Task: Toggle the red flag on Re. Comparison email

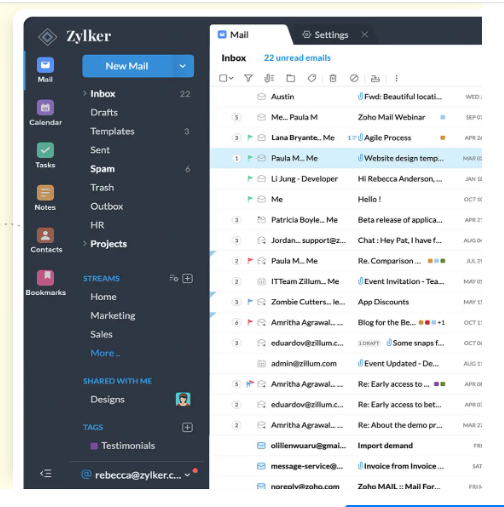Action: (250, 261)
